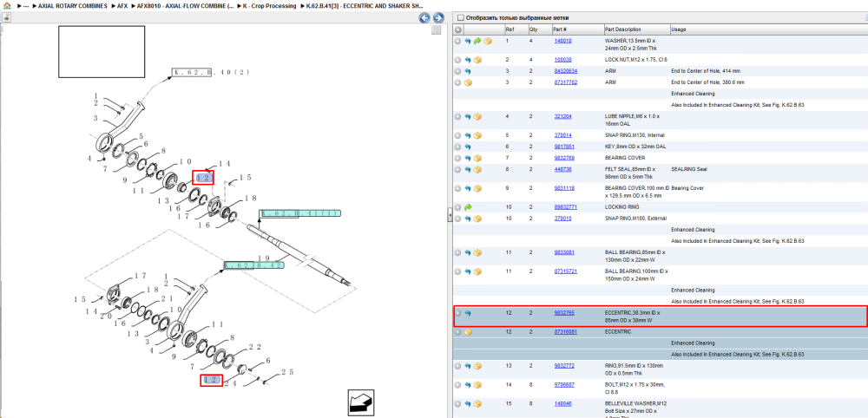Image resolution: width=868 pixels, height=418 pixels.
Task: Go to the next figure with blue forward arrow
Action: [437, 17]
